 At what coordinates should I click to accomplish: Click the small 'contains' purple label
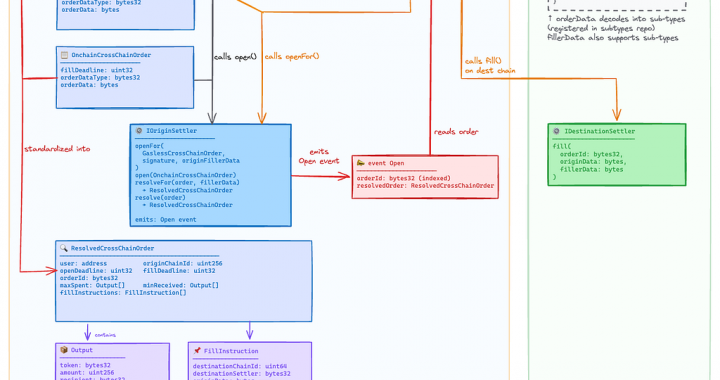coord(105,335)
